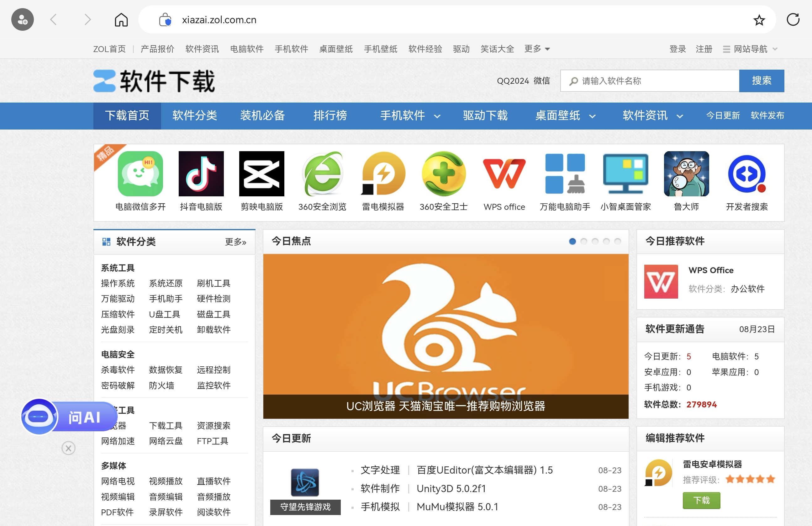Screen dimensions: 812x526
Task: Click the 鲁大师 app icon
Action: 686,174
